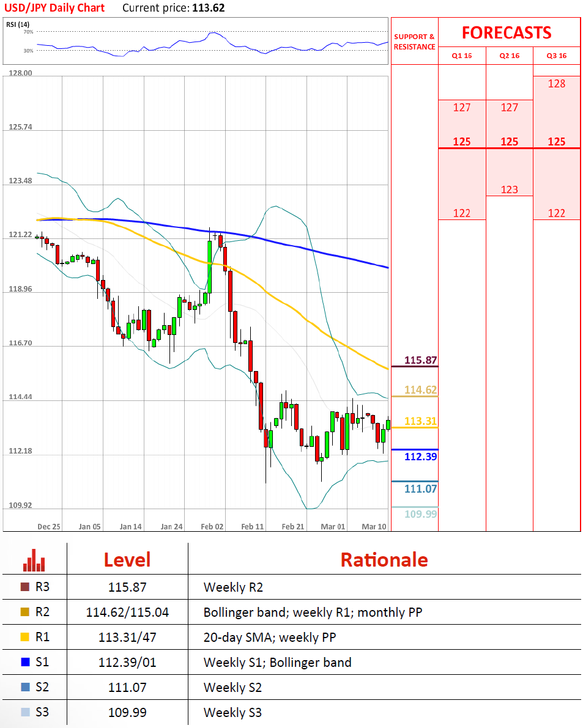Select the 'Q3 16' forecast column header
The width and height of the screenshot is (583, 728).
pyautogui.click(x=557, y=56)
